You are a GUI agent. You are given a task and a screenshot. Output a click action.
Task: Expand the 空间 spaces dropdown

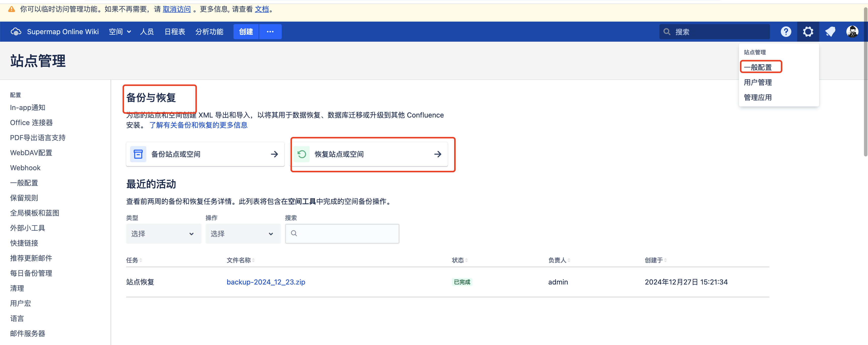tap(120, 32)
